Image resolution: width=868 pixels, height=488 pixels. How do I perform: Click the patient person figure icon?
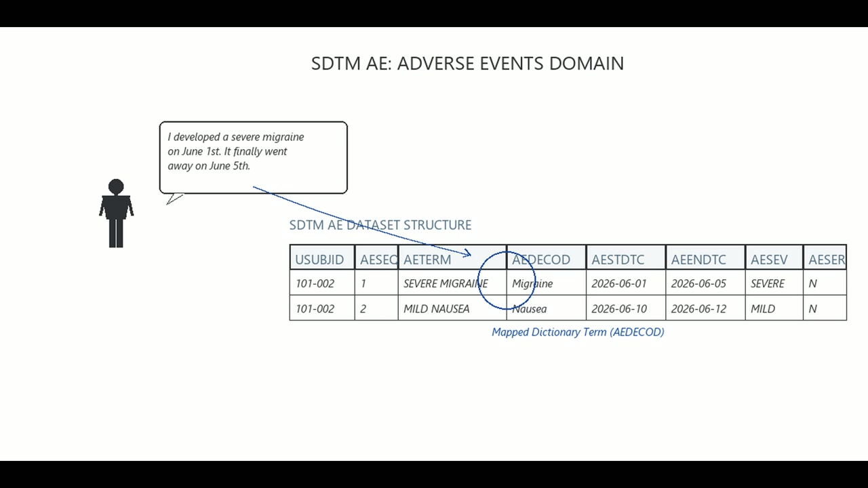tap(116, 213)
